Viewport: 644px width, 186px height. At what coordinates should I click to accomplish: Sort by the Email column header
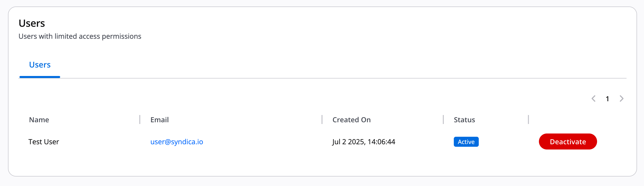pyautogui.click(x=160, y=120)
